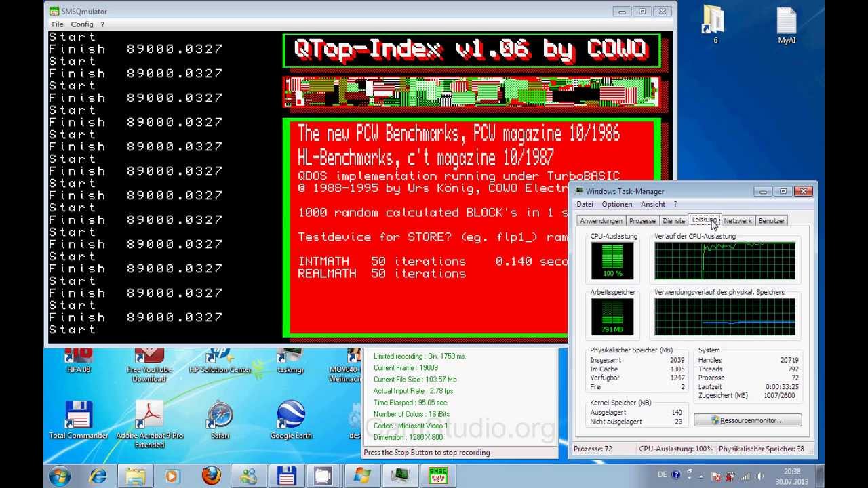Select the Total Commander desktop icon
The width and height of the screenshot is (868, 488).
(x=79, y=420)
